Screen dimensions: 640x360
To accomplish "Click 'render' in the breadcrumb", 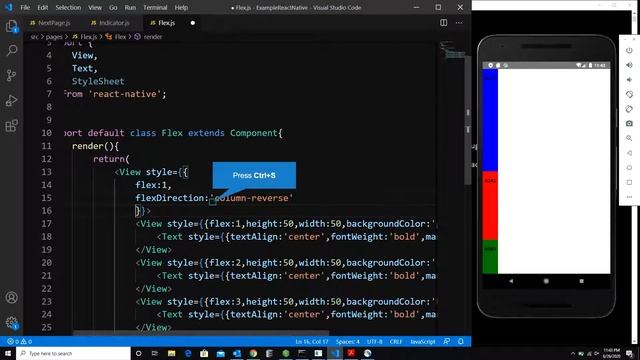I will pos(153,37).
